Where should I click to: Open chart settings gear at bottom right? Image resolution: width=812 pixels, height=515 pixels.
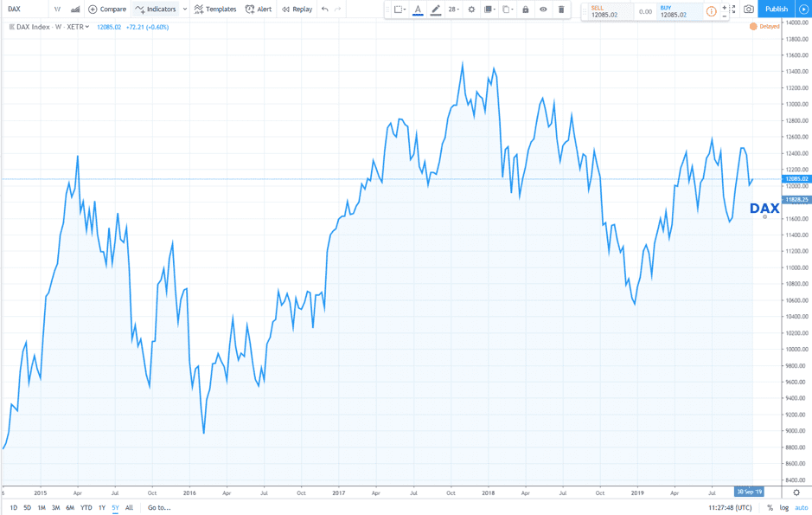[x=796, y=492]
